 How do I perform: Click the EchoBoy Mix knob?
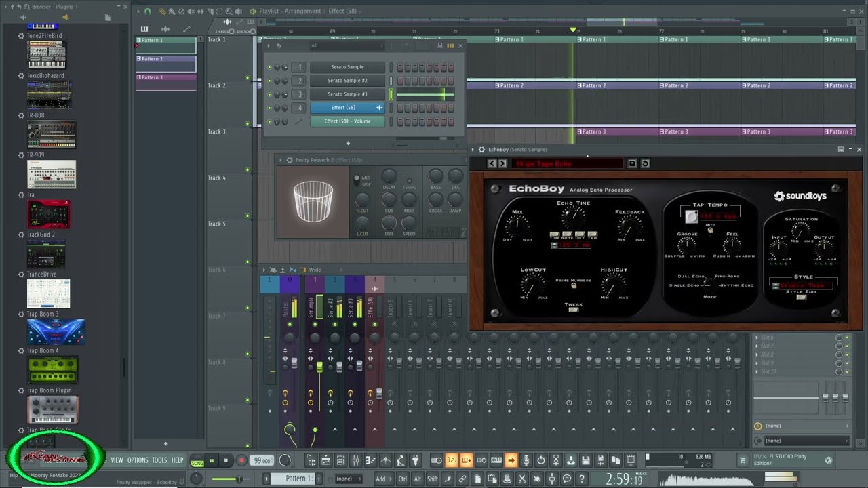click(x=517, y=226)
